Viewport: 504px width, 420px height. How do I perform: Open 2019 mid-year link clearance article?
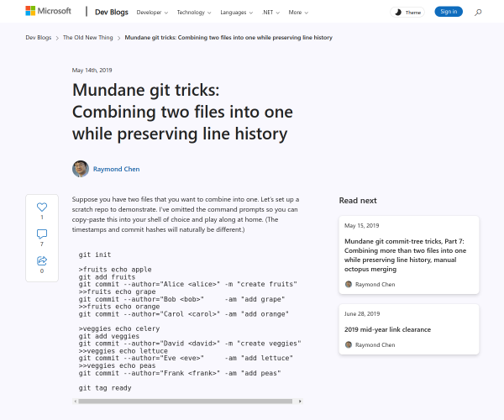[x=387, y=329]
